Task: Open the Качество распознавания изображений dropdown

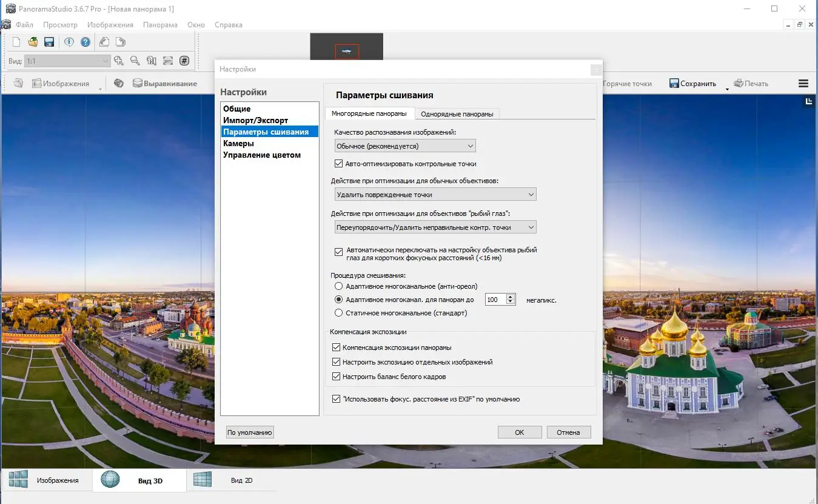Action: 405,146
